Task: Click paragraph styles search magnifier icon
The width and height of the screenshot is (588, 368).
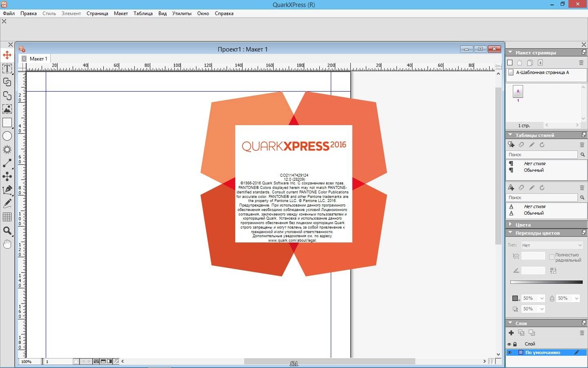Action: point(583,155)
